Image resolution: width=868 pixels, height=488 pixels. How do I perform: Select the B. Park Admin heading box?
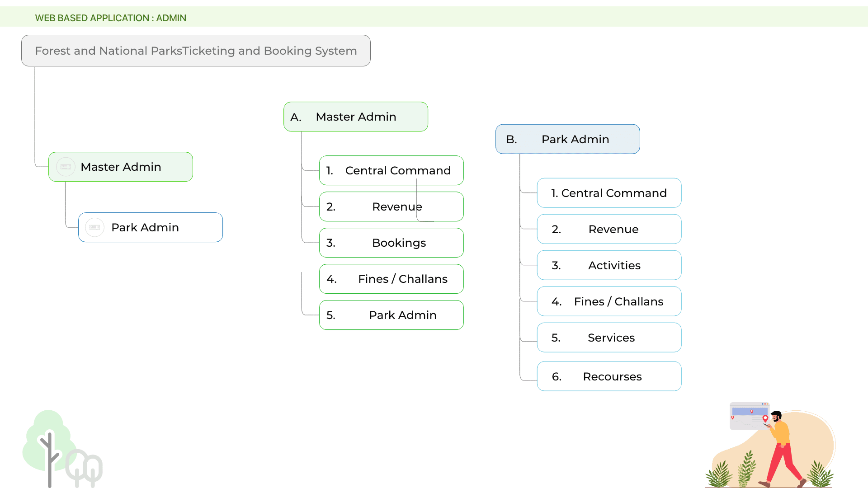(x=567, y=139)
